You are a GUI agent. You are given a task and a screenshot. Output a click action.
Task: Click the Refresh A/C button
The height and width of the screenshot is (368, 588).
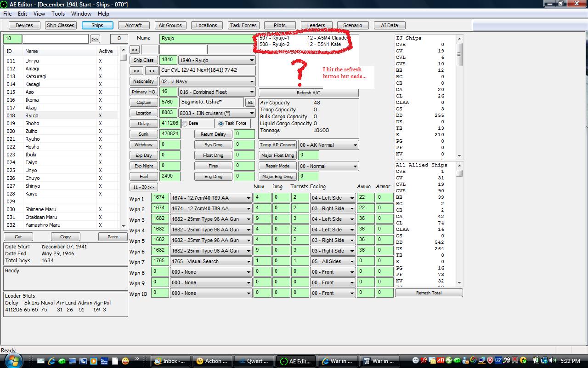[309, 92]
